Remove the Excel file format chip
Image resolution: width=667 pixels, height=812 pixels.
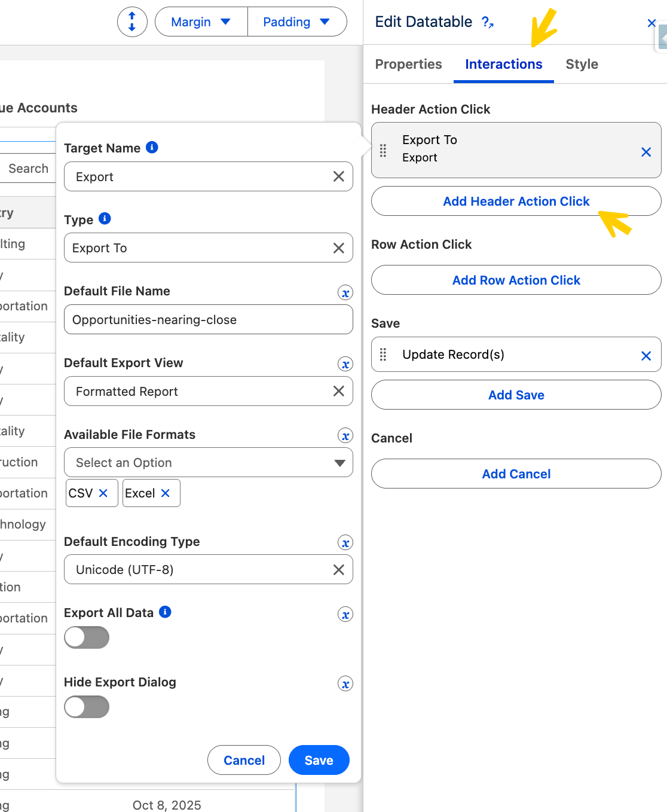[166, 493]
